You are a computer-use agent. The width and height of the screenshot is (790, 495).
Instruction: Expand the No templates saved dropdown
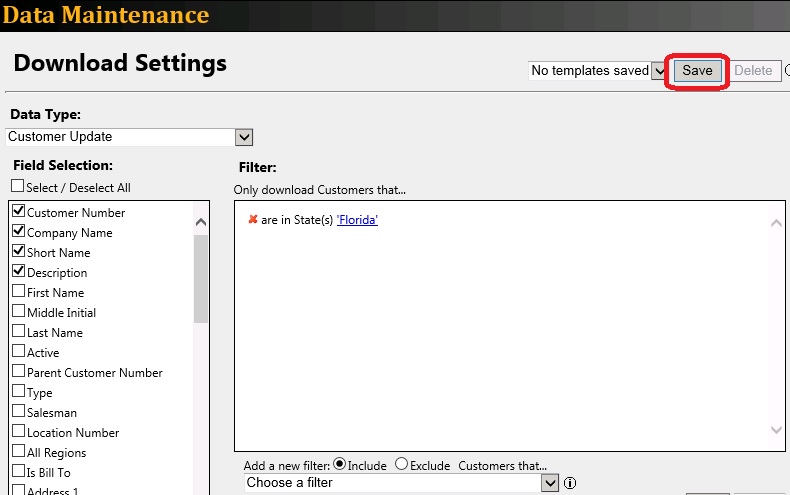(x=658, y=71)
